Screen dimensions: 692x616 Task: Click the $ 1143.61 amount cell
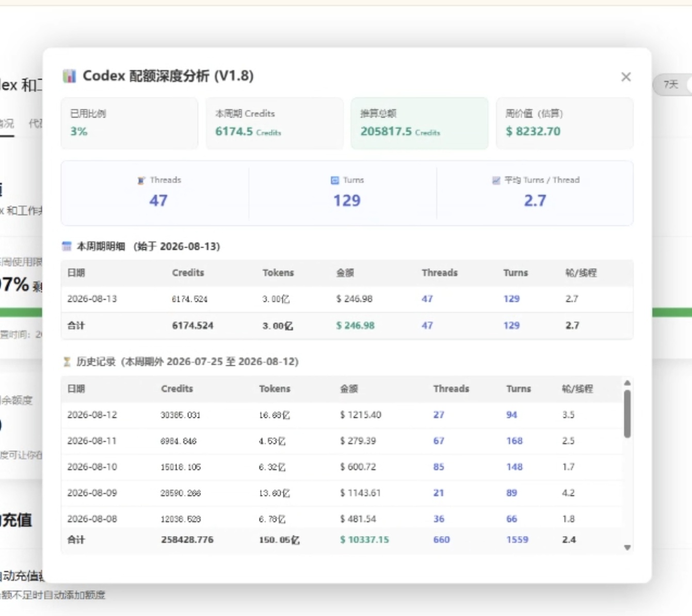360,493
